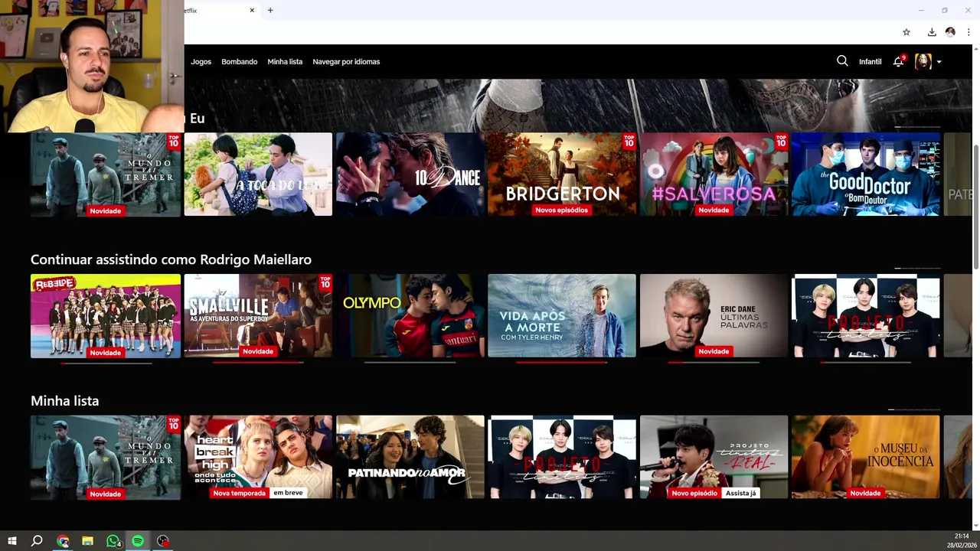The image size is (980, 551).
Task: Continue watching Vida Após a Morte
Action: pyautogui.click(x=562, y=315)
